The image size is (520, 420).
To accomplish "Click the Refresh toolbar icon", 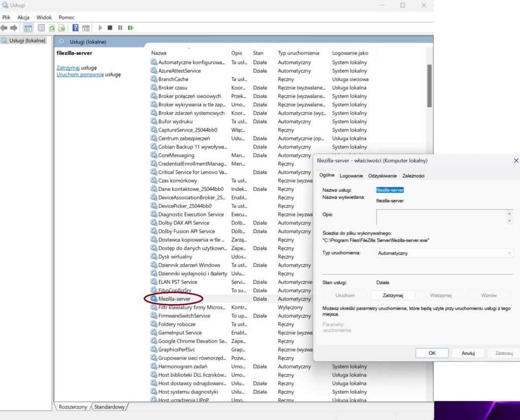I will pyautogui.click(x=51, y=28).
